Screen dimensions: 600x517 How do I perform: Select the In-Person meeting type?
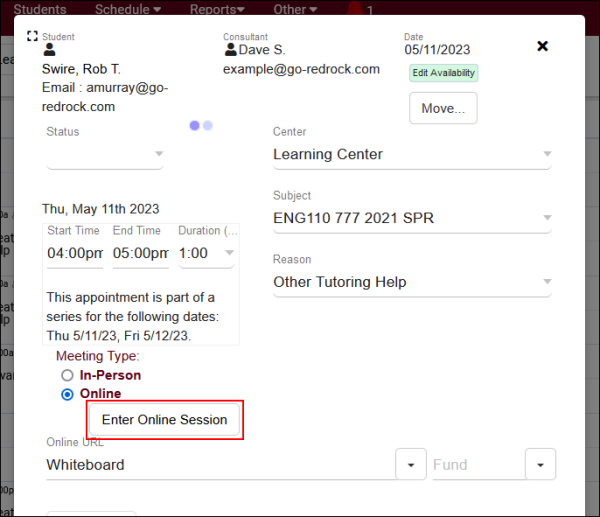pos(67,375)
